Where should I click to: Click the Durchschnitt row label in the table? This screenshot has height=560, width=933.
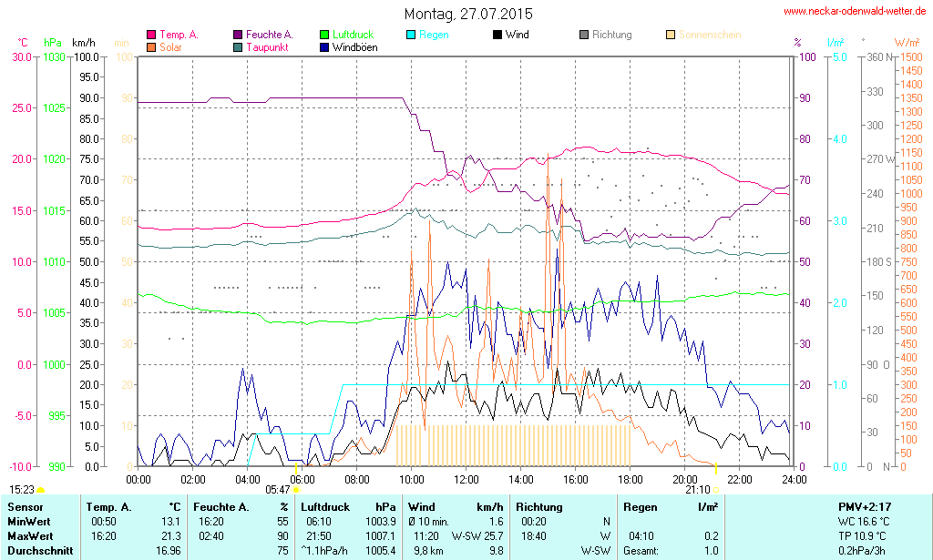tap(38, 550)
